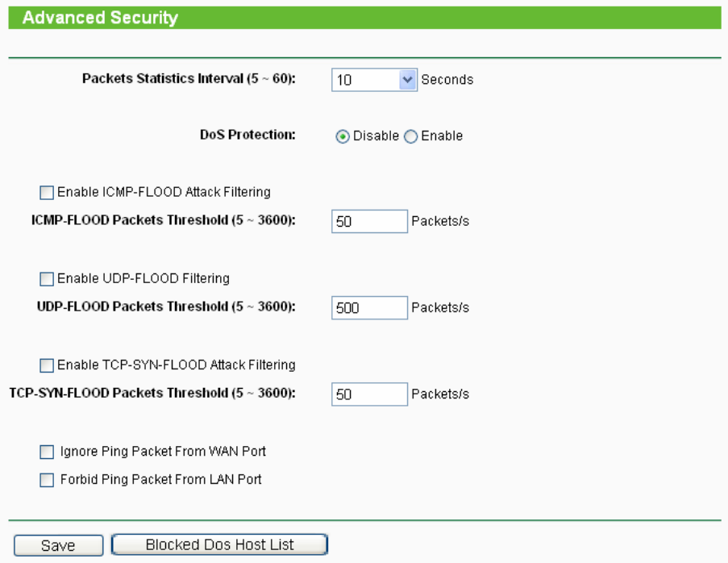Check Forbid Ping Packet From LAN Port
This screenshot has width=728, height=563.
[x=47, y=480]
